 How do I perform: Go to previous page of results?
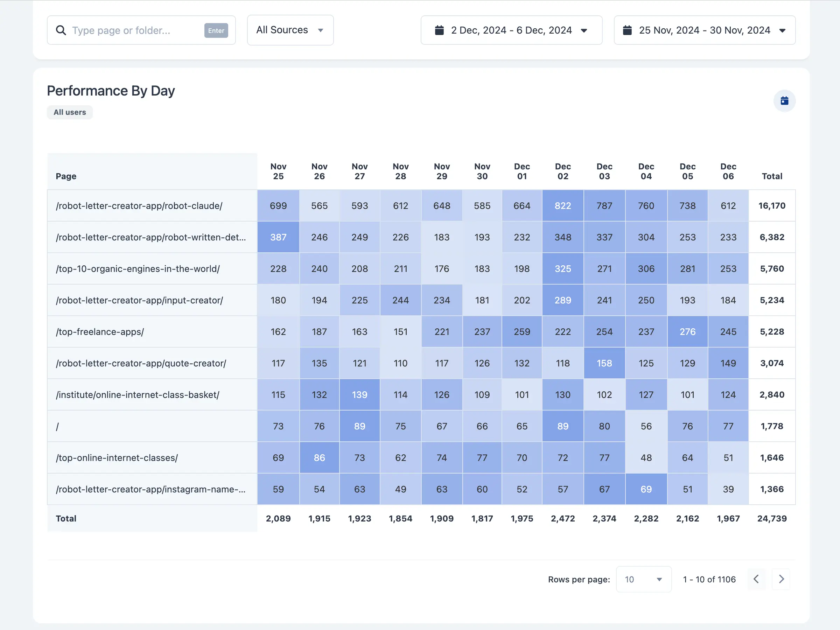756,579
